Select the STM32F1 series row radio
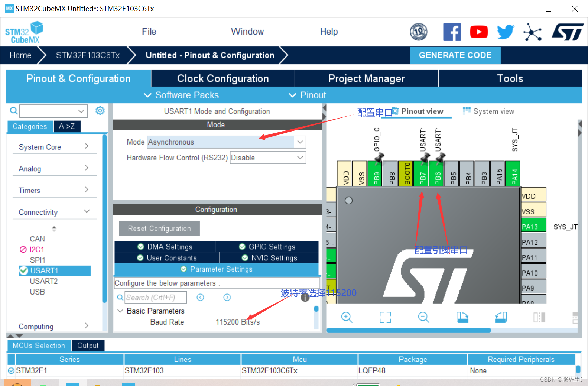588x386 pixels. pos(11,370)
